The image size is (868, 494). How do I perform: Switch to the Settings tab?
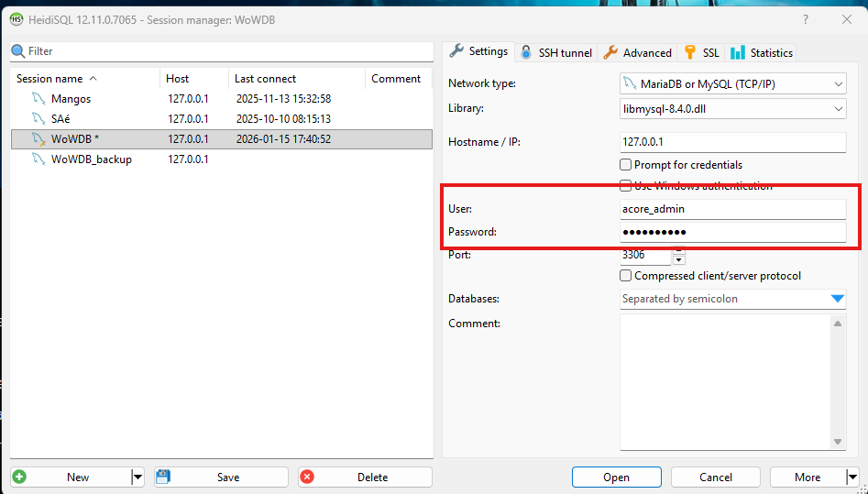point(478,51)
